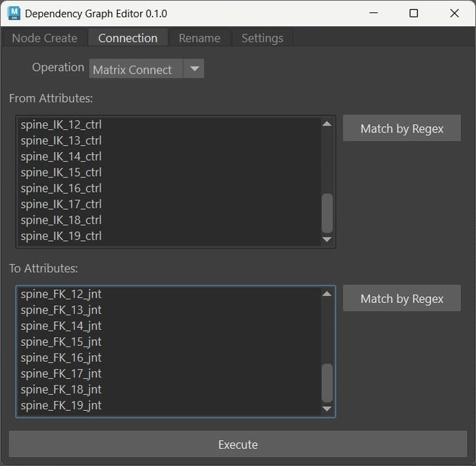Click the From Attributes scrollbar thumb
Image resolution: width=476 pixels, height=466 pixels.
(x=327, y=213)
